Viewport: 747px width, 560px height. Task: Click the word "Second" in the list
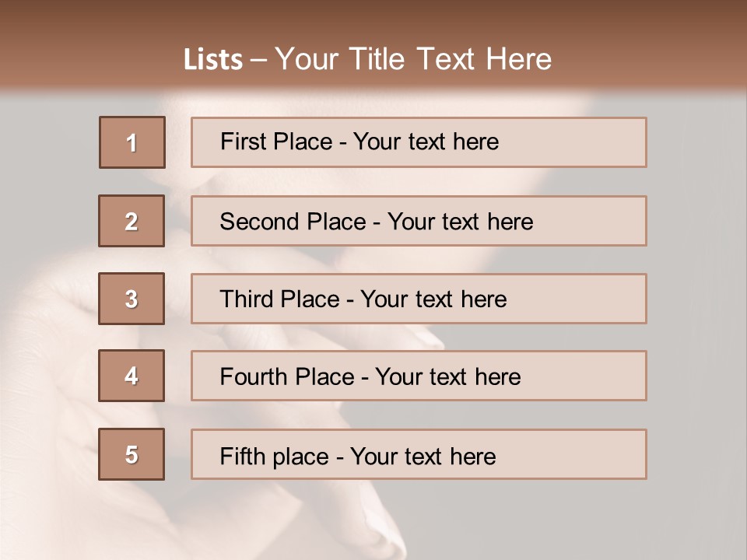click(x=260, y=222)
